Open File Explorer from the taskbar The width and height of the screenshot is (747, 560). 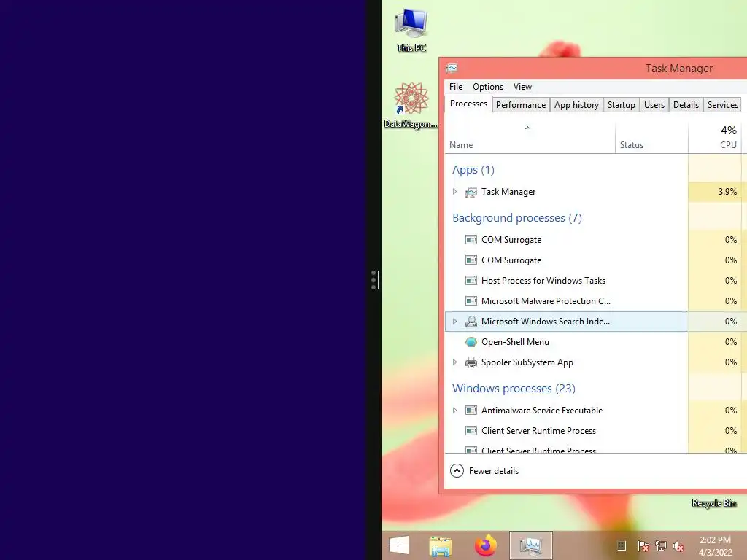[x=441, y=545]
